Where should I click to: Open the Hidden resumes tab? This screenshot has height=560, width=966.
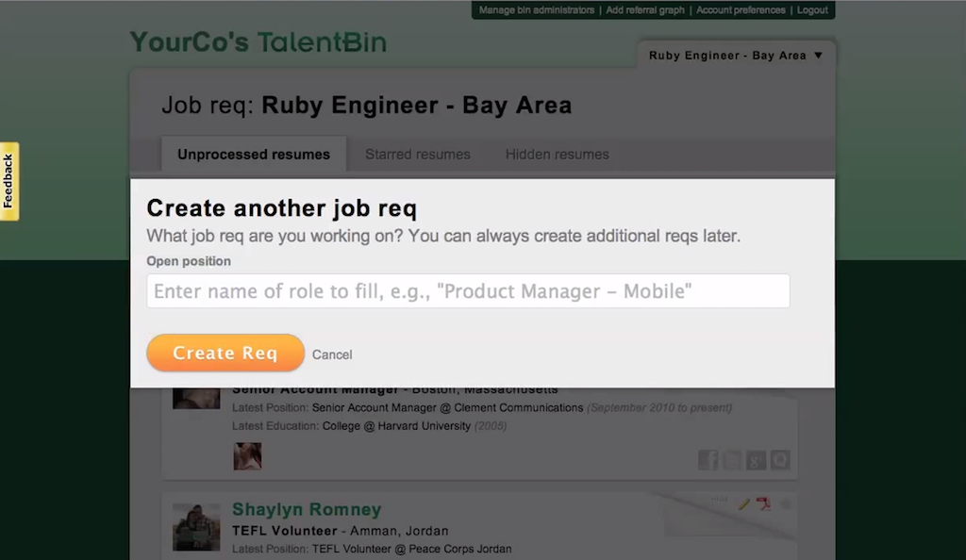558,155
